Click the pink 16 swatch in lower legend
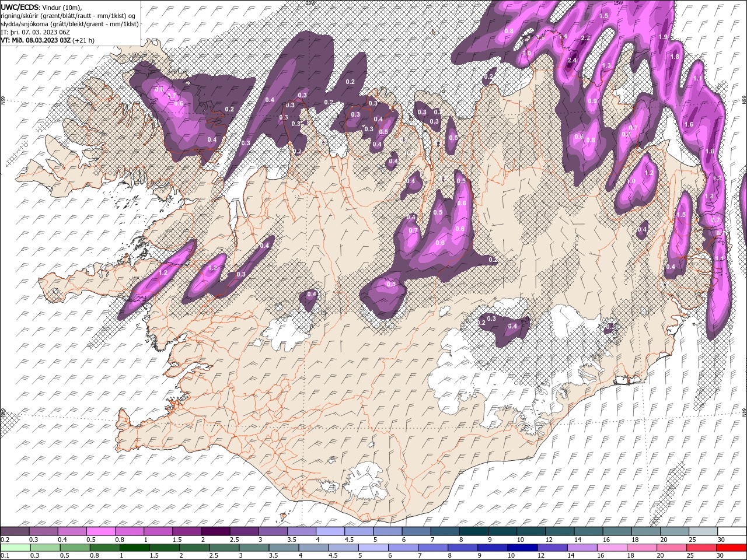This screenshot has height=560, width=747. coord(612,548)
